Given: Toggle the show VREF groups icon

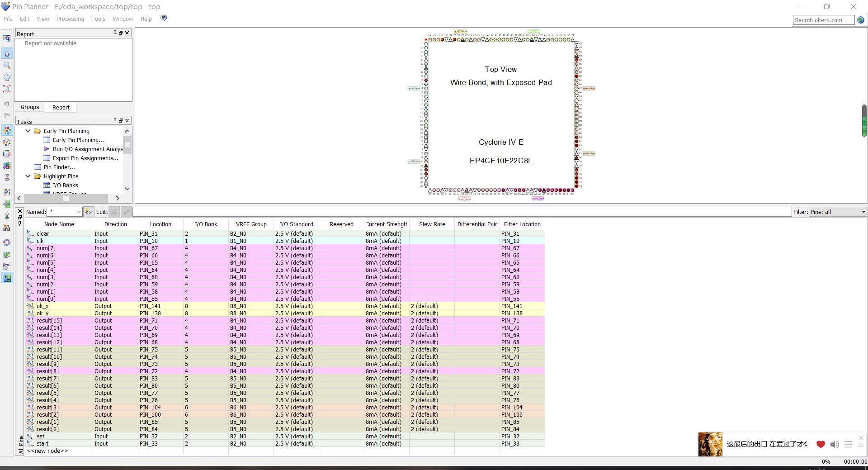Looking at the screenshot, I should click(7, 142).
